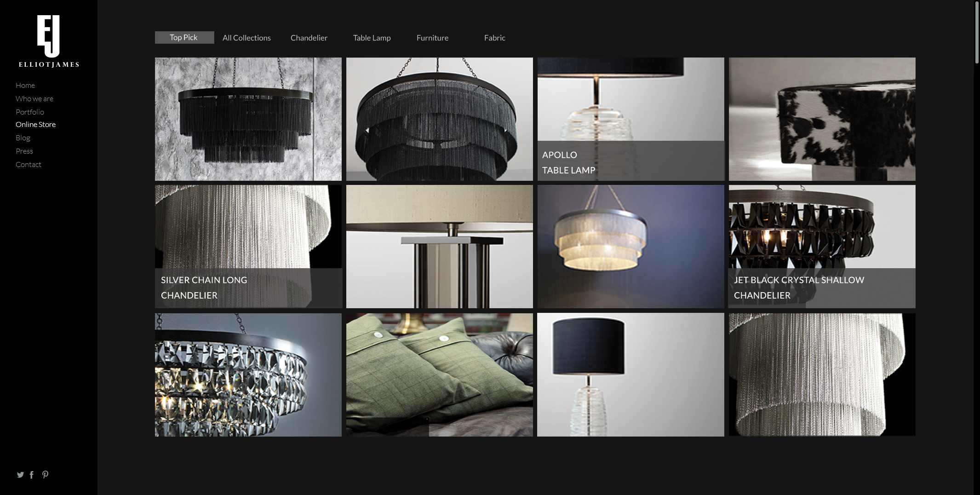The image size is (980, 495).
Task: Show the Fabric category
Action: (x=495, y=38)
